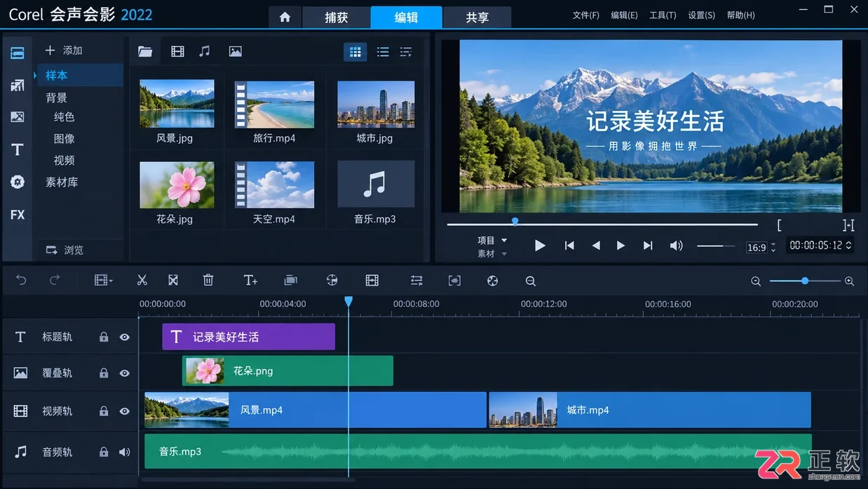Open the instant project templates icon
Image resolution: width=868 pixels, height=489 pixels.
pos(18,86)
